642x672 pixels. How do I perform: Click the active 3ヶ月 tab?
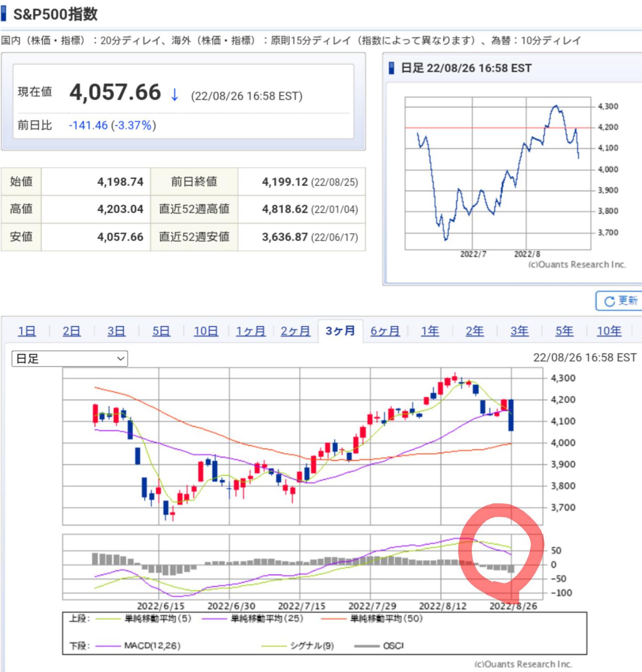(340, 331)
